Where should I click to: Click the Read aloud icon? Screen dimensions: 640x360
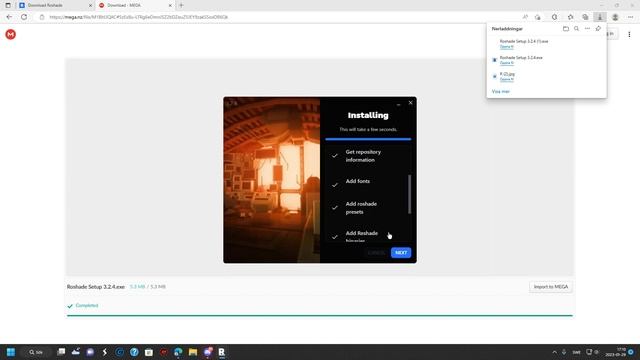tap(525, 17)
